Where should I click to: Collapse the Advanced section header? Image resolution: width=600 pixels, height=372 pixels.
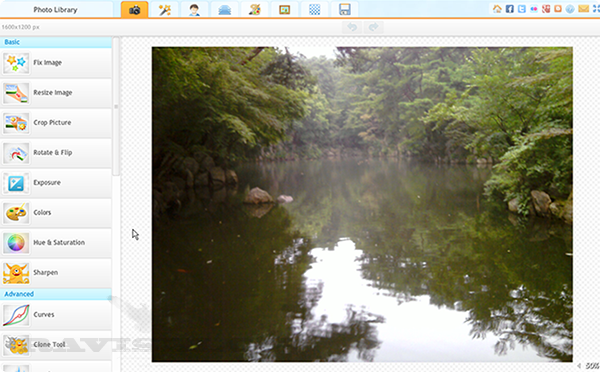[56, 294]
